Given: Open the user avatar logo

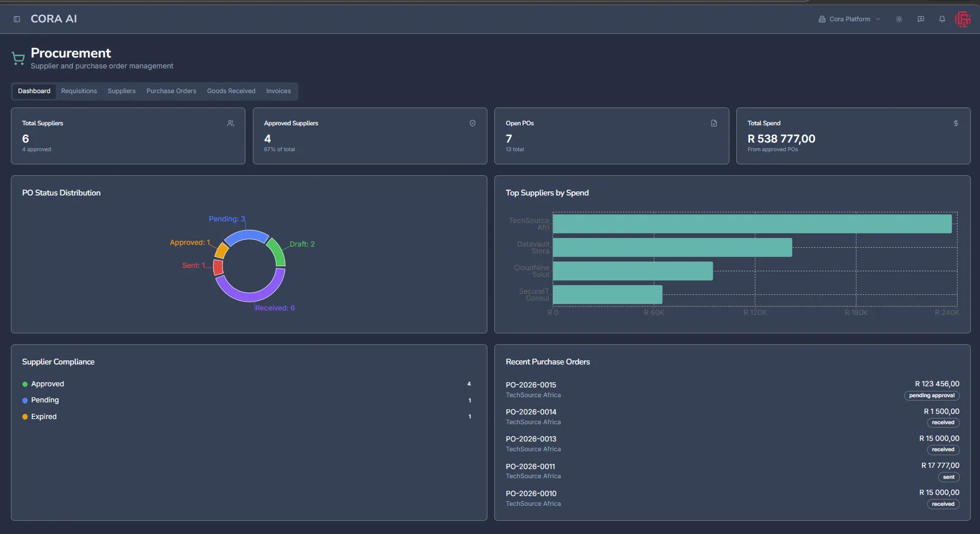Looking at the screenshot, I should coord(963,19).
